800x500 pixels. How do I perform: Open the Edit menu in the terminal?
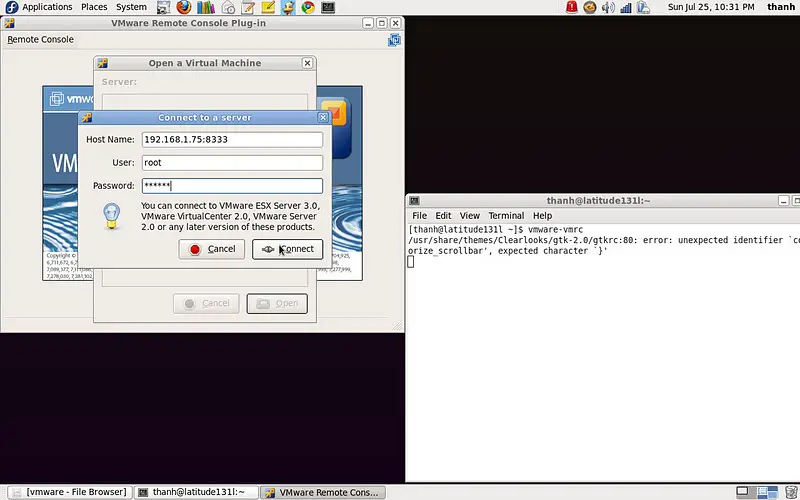443,216
